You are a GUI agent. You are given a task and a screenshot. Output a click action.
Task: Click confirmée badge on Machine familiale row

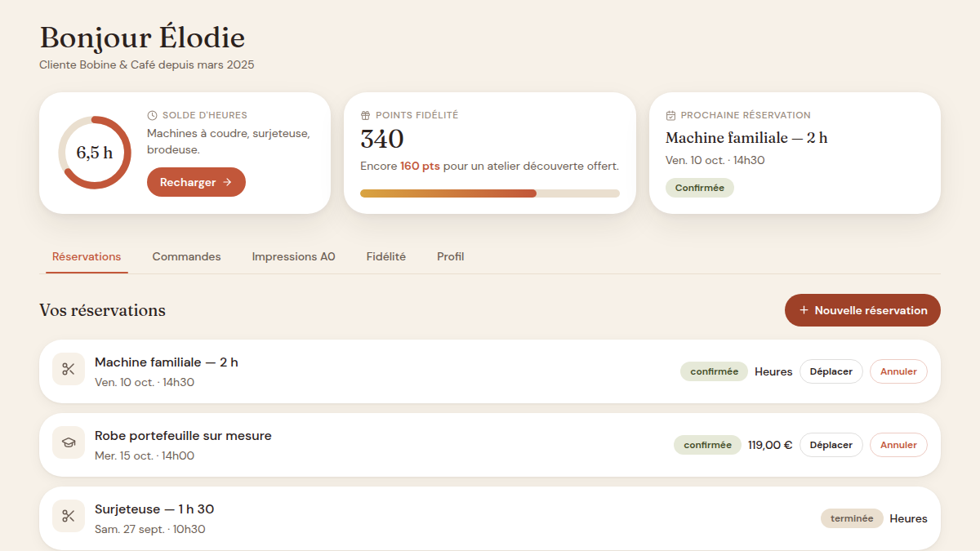pyautogui.click(x=714, y=371)
